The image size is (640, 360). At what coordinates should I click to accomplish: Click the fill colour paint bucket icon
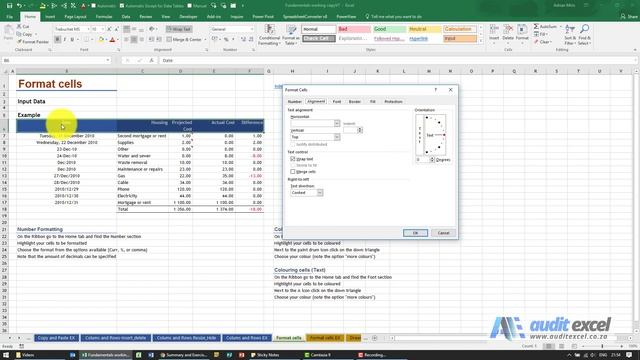[x=101, y=40]
